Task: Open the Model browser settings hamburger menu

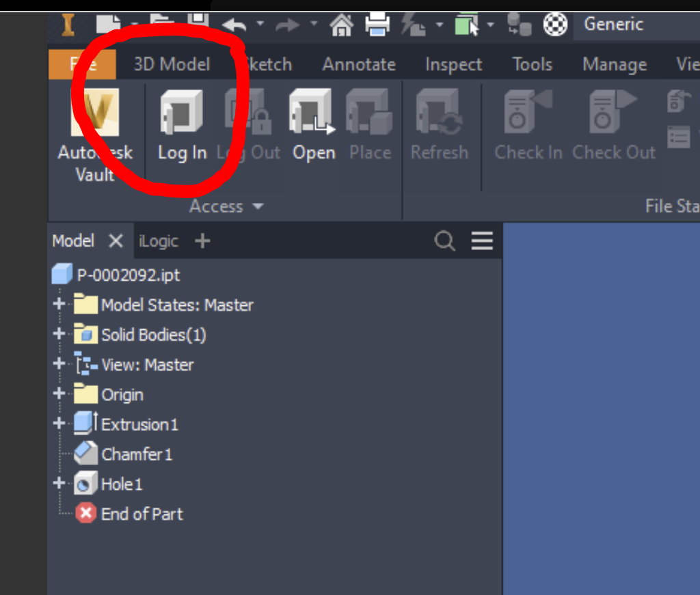Action: [481, 240]
